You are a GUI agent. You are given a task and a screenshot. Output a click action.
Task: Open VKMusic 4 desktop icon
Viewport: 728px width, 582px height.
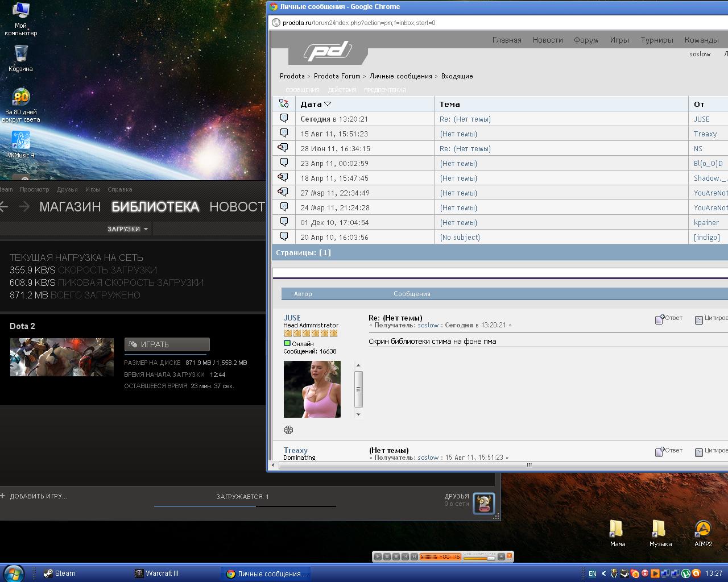coord(21,144)
